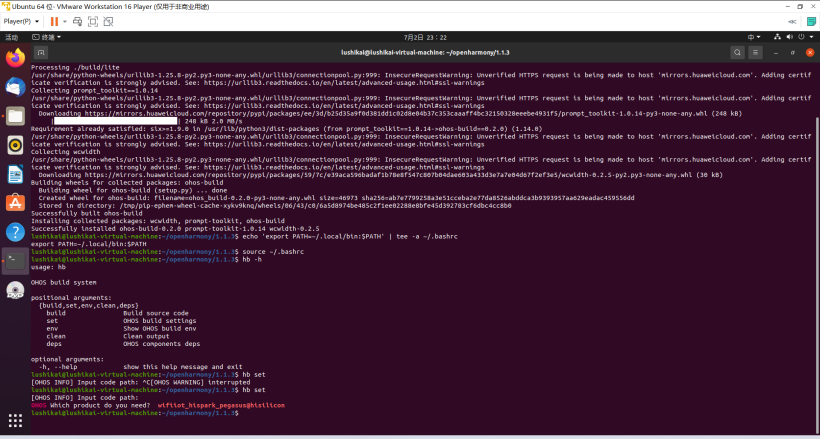Open the dropdown arrow beside the pause button

65,21
